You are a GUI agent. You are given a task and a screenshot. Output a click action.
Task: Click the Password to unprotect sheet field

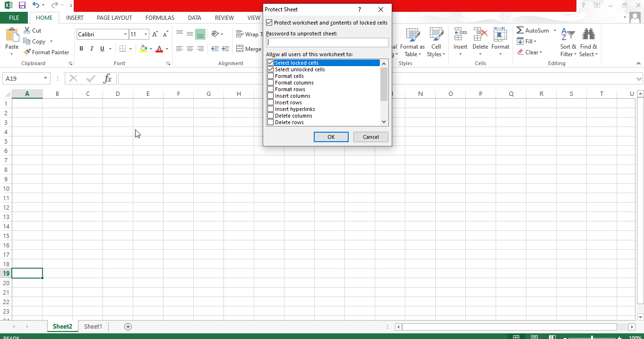[327, 42]
